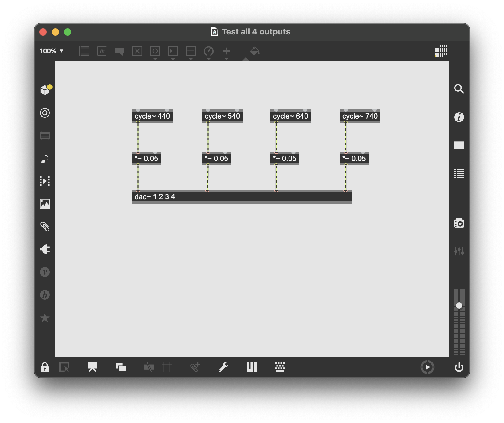Image resolution: width=504 pixels, height=423 pixels.
Task: Add a comment from the top toolbar
Action: [x=120, y=51]
